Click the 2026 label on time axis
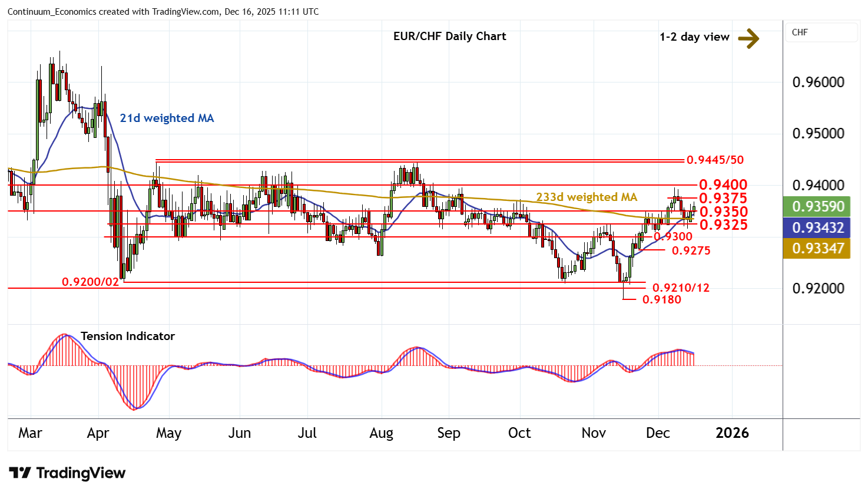The height and width of the screenshot is (495, 868). (732, 433)
